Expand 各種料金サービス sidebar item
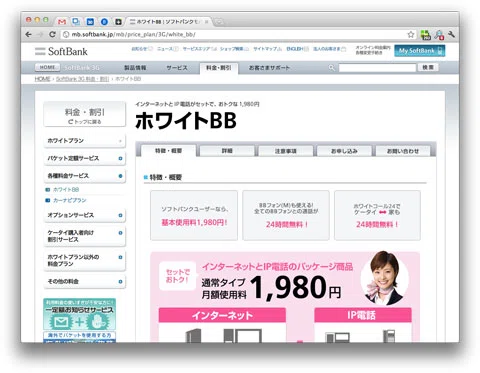Viewport: 480px width, 373px height. (85, 176)
